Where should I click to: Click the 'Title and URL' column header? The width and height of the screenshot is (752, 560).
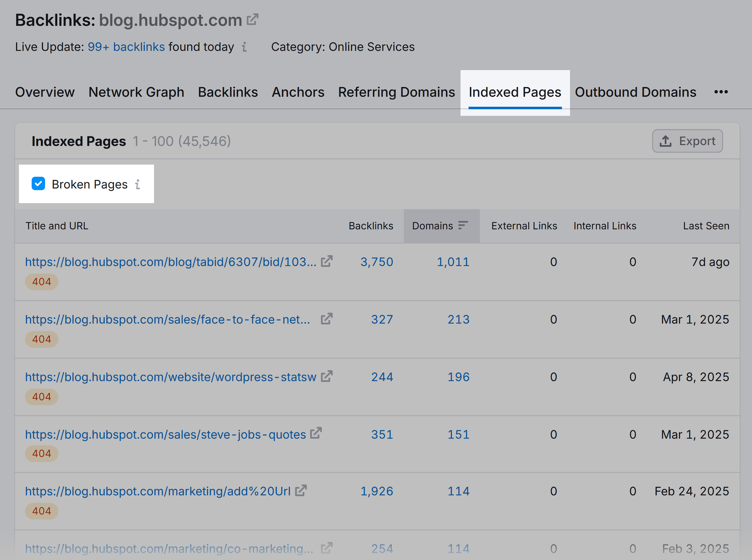pos(57,226)
